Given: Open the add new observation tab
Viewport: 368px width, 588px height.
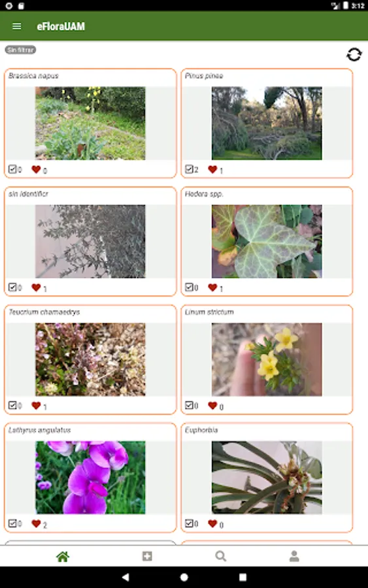Looking at the screenshot, I should click(x=147, y=556).
